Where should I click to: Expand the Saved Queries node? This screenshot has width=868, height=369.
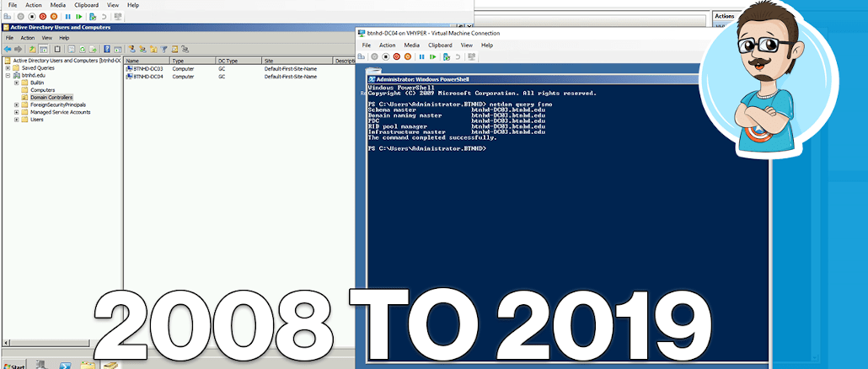pos(8,67)
